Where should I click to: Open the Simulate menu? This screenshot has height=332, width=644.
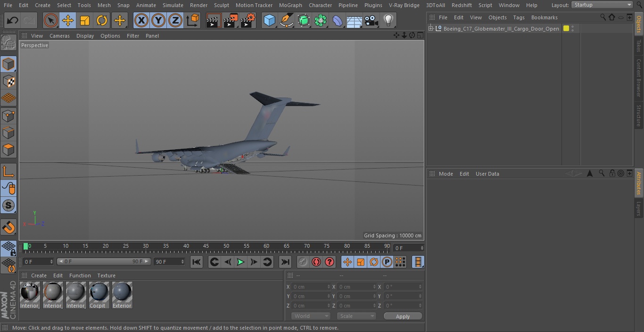pos(173,5)
